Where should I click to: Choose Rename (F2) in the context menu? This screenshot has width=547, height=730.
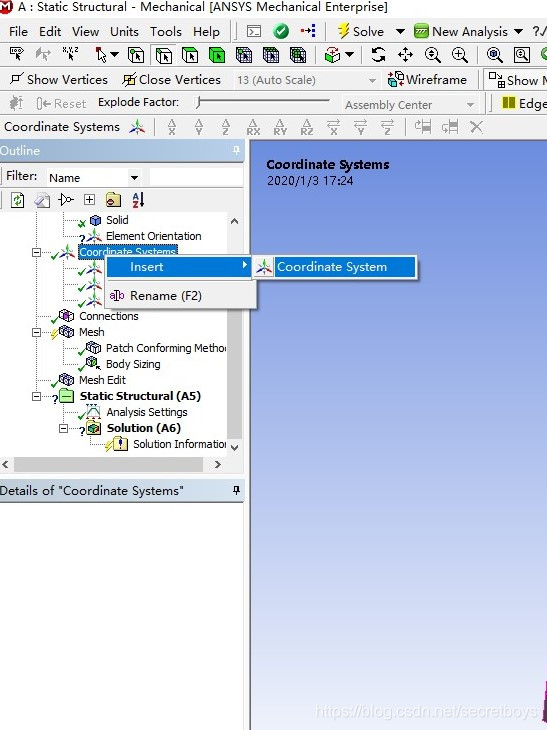point(179,296)
